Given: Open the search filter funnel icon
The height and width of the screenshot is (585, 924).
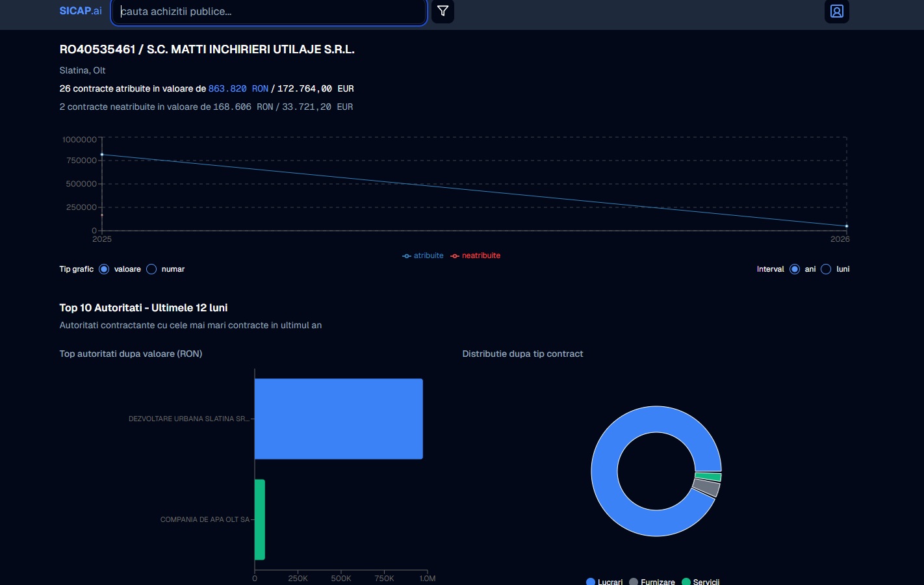Looking at the screenshot, I should (x=443, y=11).
